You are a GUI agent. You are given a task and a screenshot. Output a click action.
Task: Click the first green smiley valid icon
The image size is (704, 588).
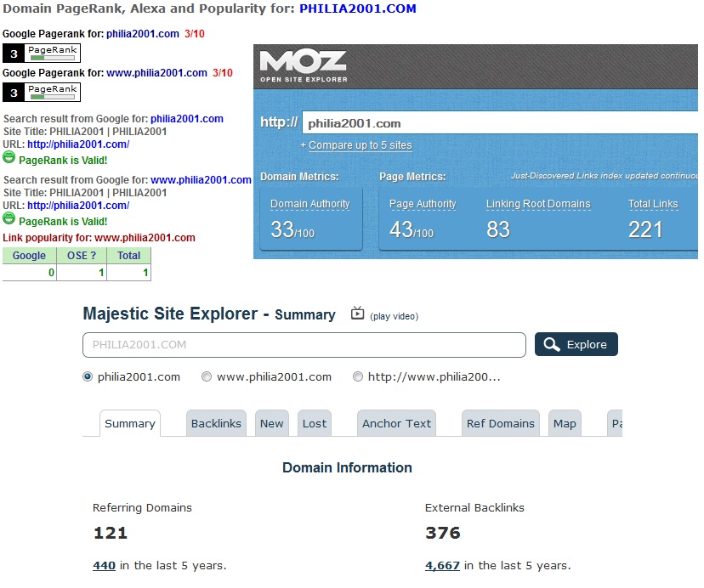click(9, 157)
